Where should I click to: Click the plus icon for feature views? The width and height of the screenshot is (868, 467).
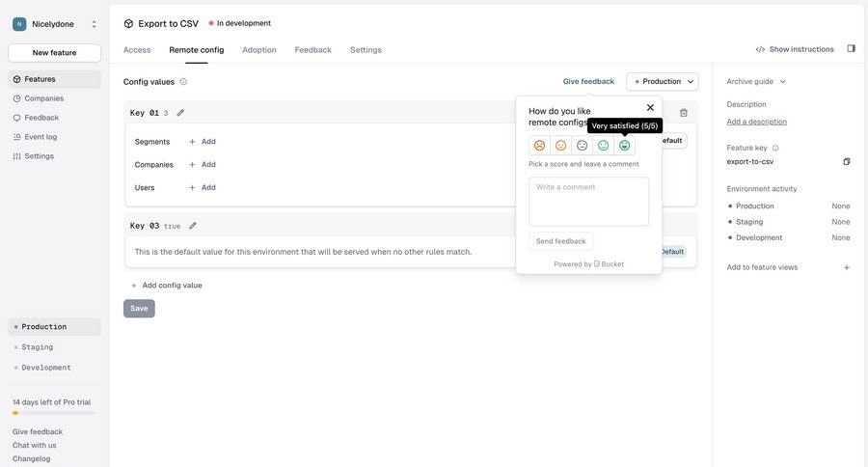point(847,267)
